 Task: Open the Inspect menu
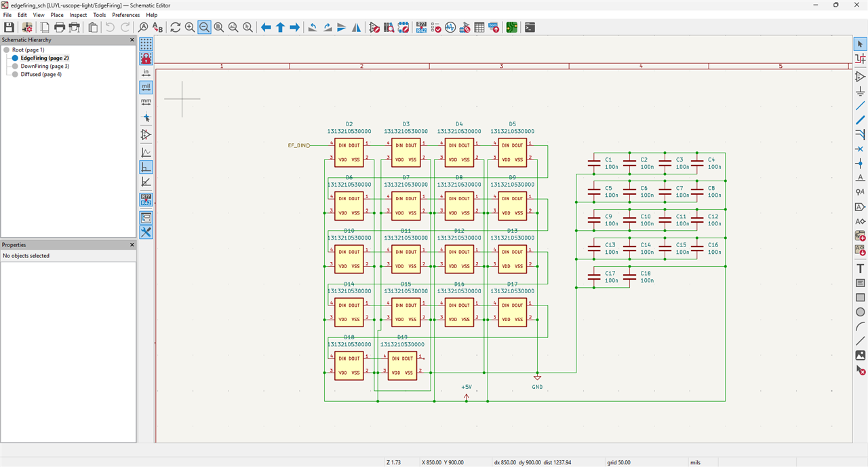pos(78,15)
